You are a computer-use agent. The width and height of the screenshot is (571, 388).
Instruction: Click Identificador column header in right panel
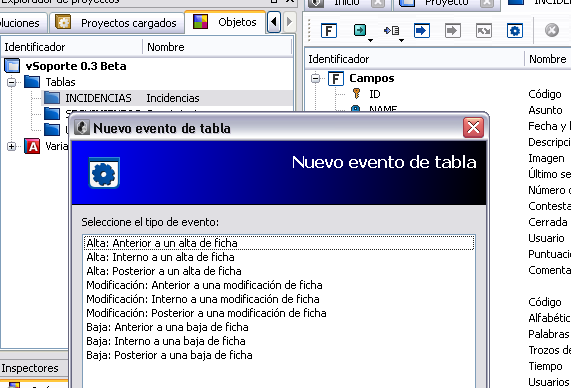414,59
